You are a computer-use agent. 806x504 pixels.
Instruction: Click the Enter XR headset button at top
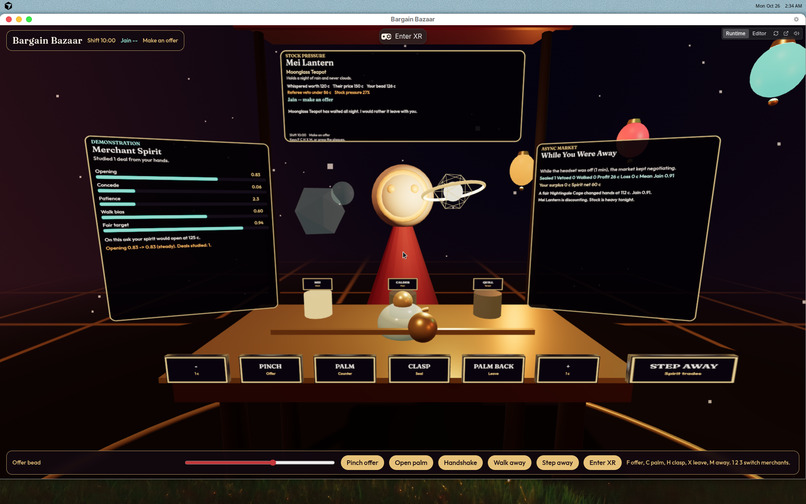(x=402, y=37)
